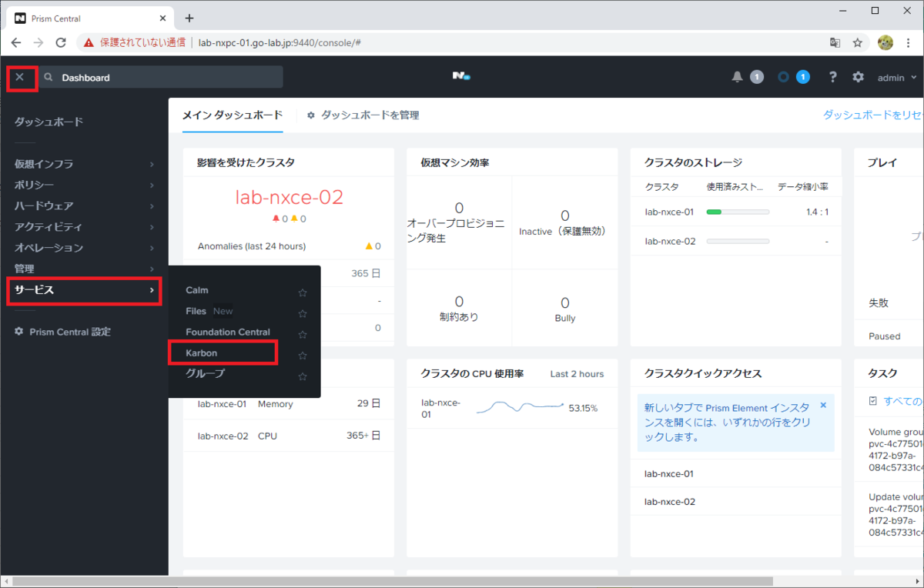Favorite Files with its star icon
Image resolution: width=924 pixels, height=588 pixels.
tap(303, 313)
